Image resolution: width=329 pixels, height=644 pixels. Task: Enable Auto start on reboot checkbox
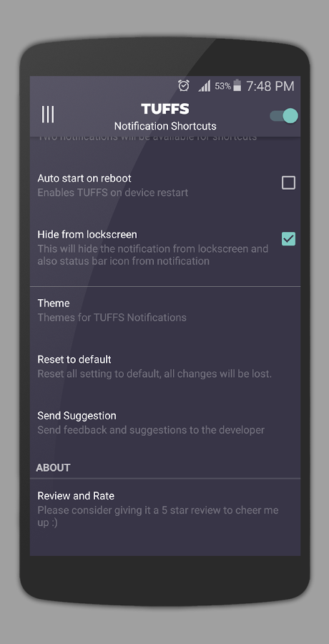coord(288,182)
